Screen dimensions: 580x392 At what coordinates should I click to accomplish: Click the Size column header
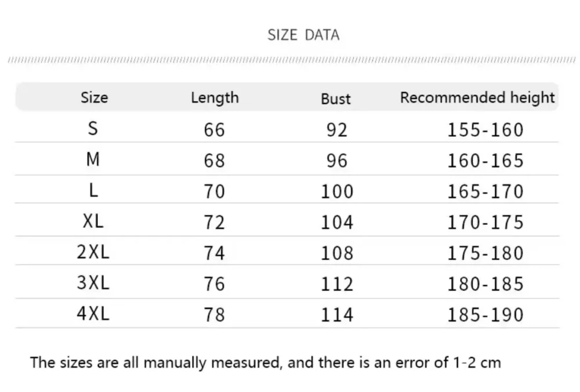pyautogui.click(x=94, y=97)
